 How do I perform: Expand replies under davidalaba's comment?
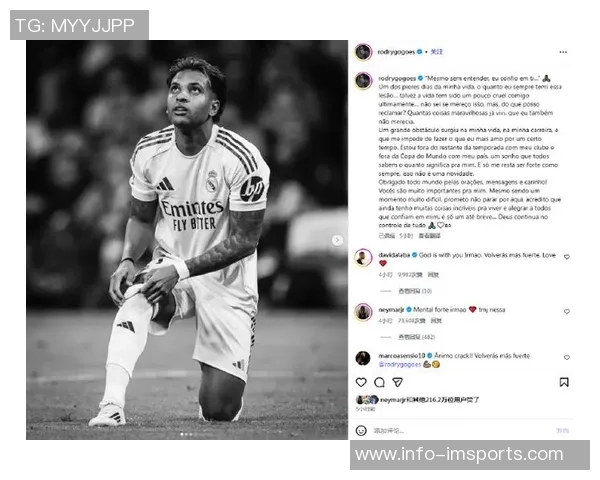415,291
